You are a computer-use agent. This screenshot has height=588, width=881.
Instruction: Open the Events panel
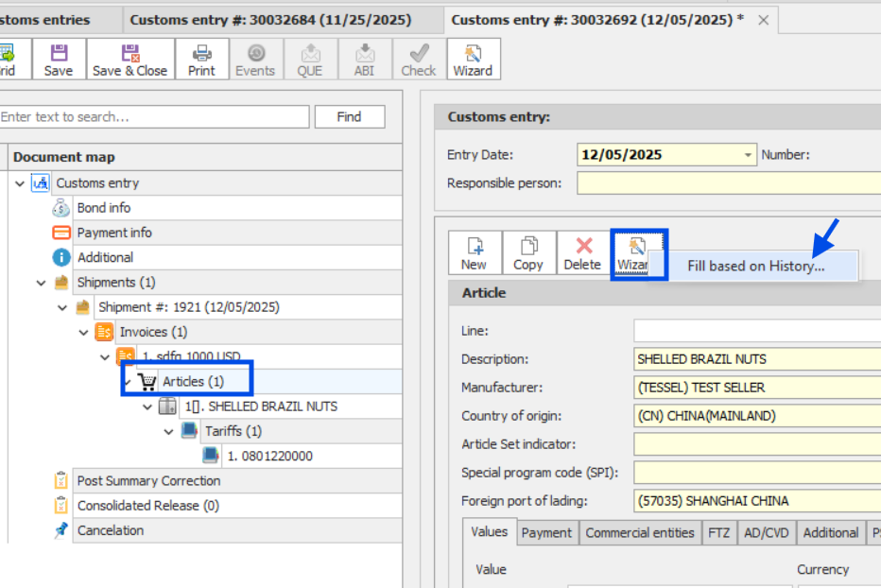click(x=255, y=59)
